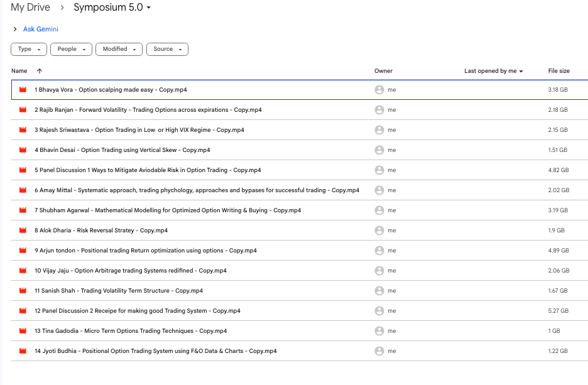Open Symposium 5.0 folder dropdown menu

149,8
